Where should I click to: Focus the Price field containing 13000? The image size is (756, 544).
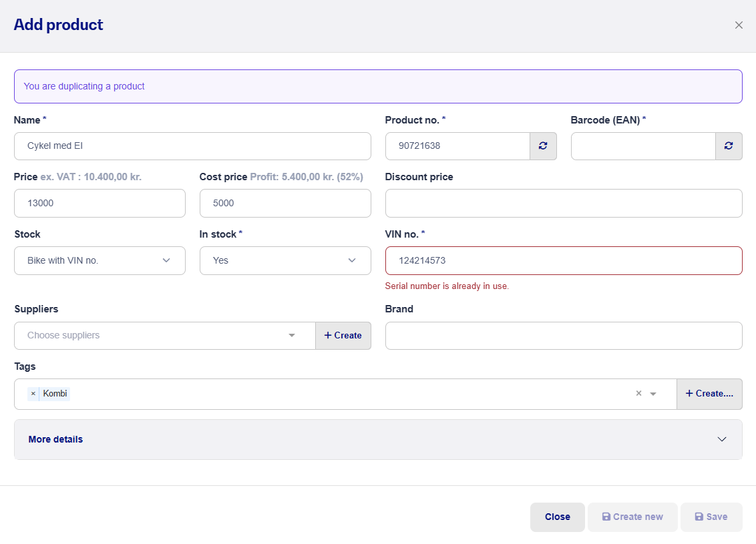pos(100,204)
